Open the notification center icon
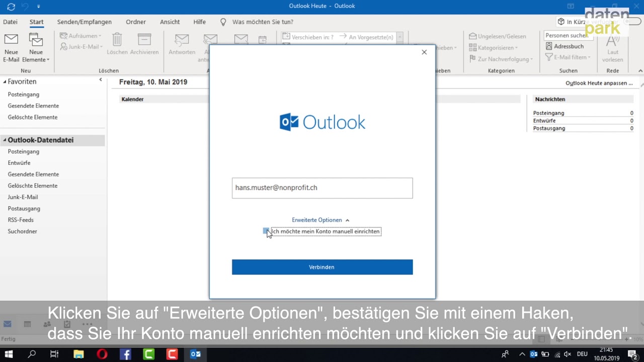This screenshot has width=644, height=362. coord(633,354)
